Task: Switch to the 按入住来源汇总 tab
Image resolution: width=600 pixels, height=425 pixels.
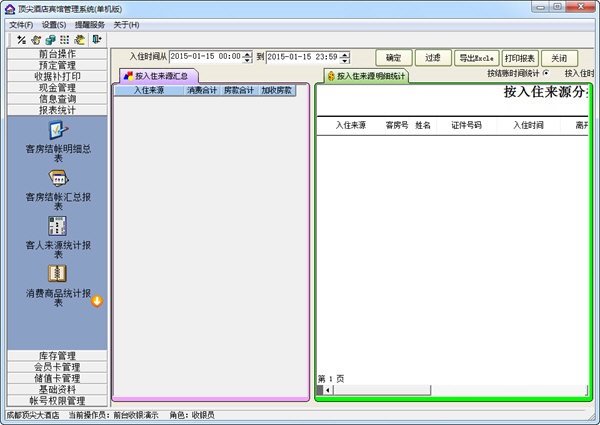Action: tap(158, 76)
